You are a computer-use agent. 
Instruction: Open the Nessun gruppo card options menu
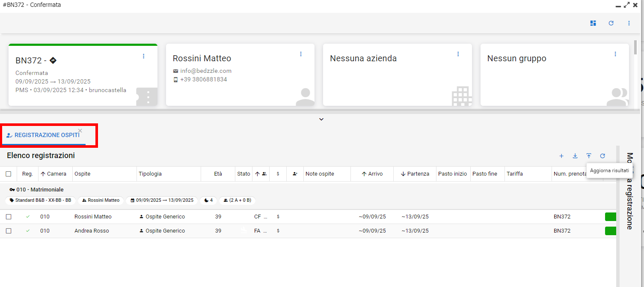point(615,54)
